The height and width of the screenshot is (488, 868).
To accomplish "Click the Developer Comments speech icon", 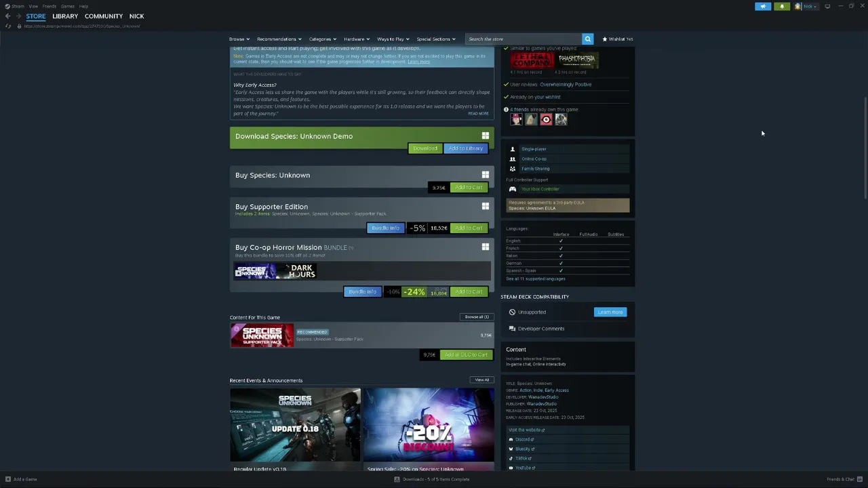I will pyautogui.click(x=512, y=329).
